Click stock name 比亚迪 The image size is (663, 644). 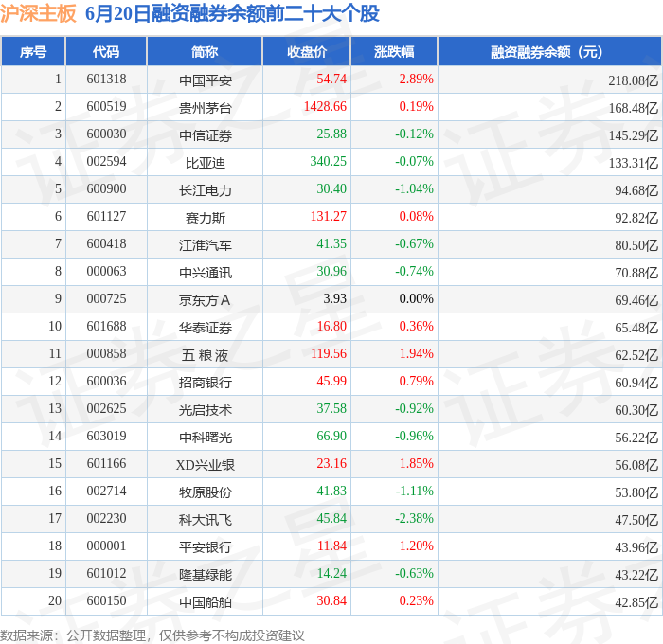[206, 162]
